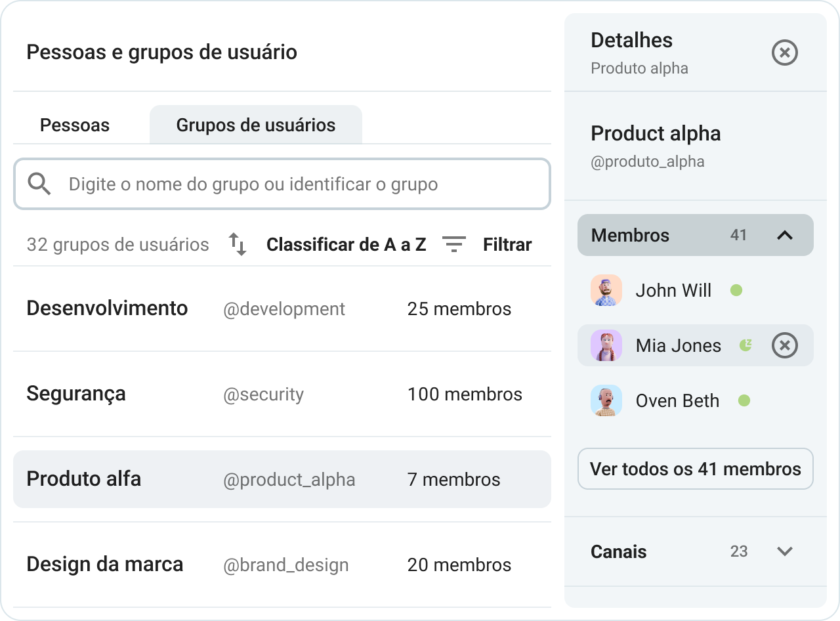Open the Filtrar options
The height and width of the screenshot is (621, 840).
point(507,244)
